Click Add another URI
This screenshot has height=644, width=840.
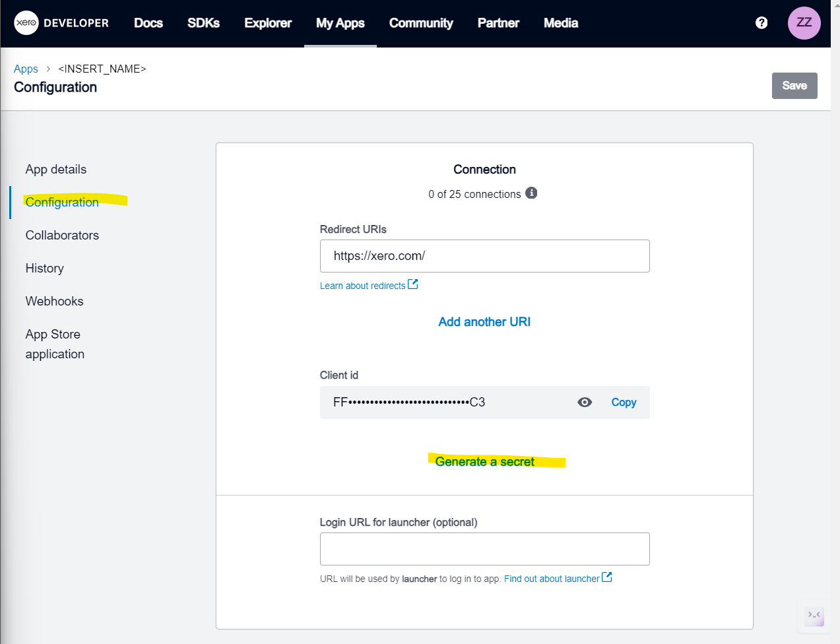click(484, 322)
